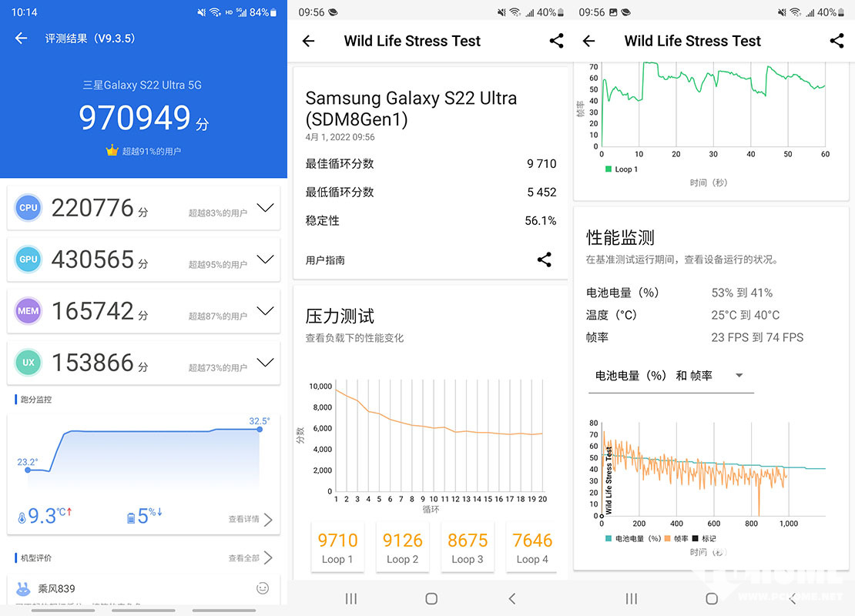Viewport: 855px width, 616px height.
Task: Tap the 23 FPS 到 74 FPS value
Action: tap(757, 337)
